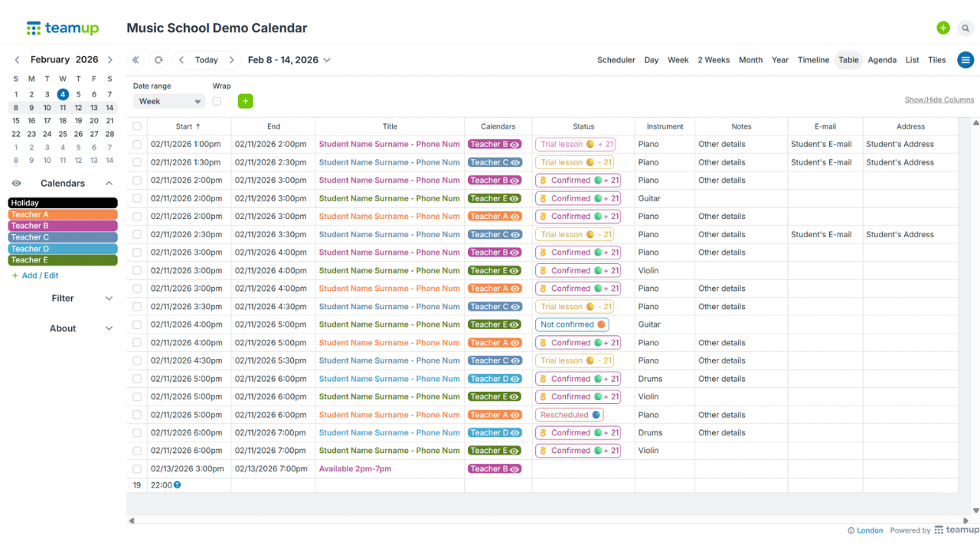Click the refresh calendar icon
The image size is (980, 551).
(158, 60)
